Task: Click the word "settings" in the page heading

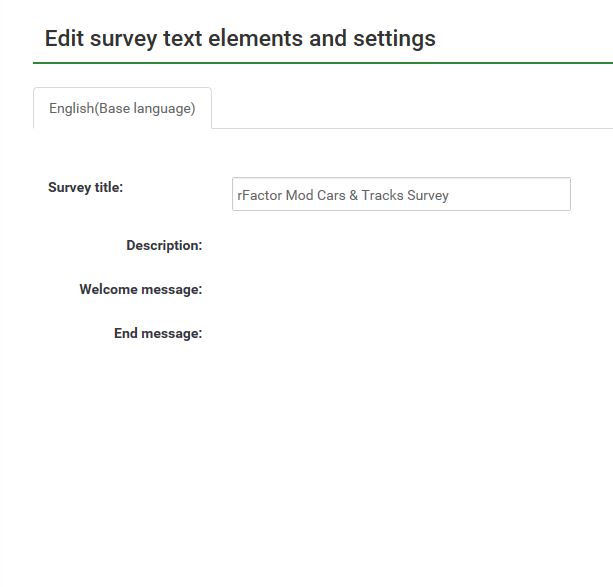Action: (394, 39)
